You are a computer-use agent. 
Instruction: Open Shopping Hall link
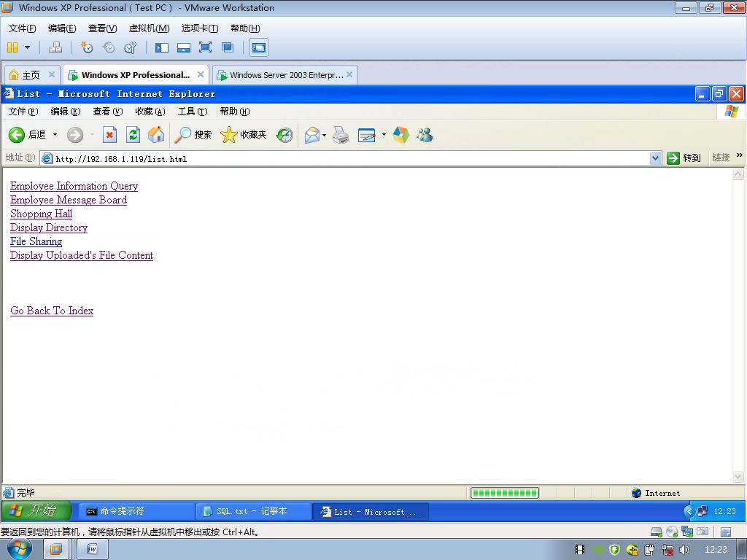[x=41, y=214]
